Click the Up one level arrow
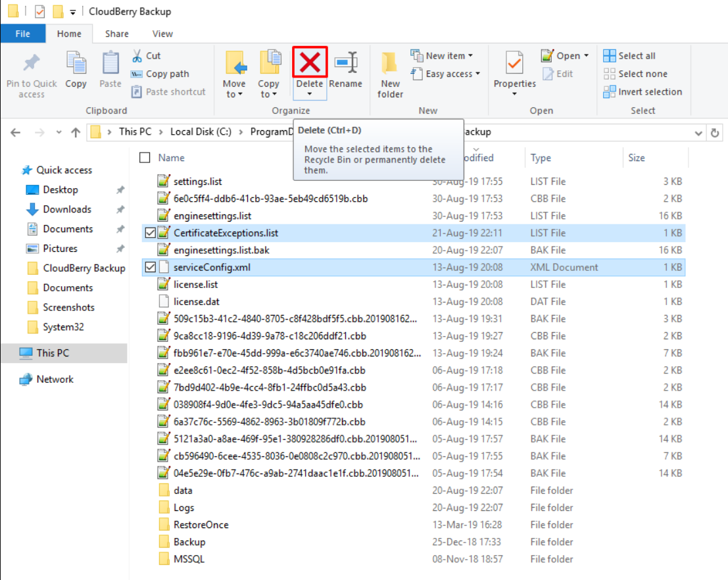Viewport: 728px width, 580px height. click(x=76, y=133)
